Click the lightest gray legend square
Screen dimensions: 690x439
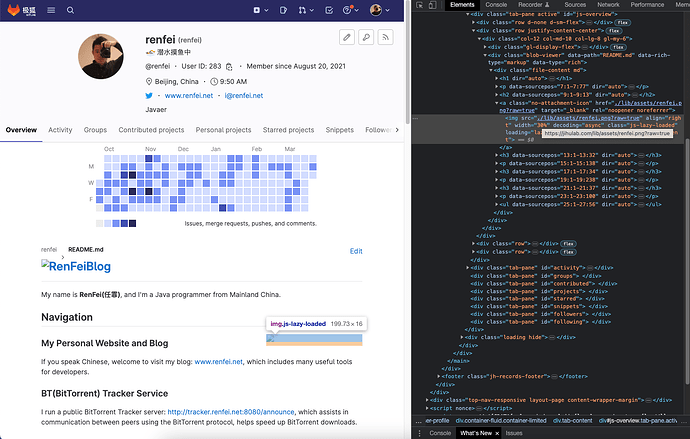tap(99, 223)
